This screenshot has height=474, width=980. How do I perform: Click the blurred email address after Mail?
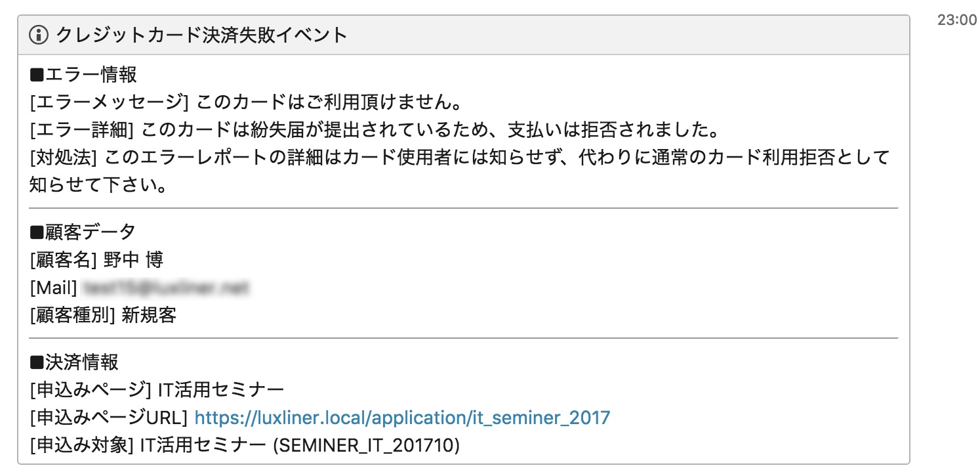(x=167, y=288)
